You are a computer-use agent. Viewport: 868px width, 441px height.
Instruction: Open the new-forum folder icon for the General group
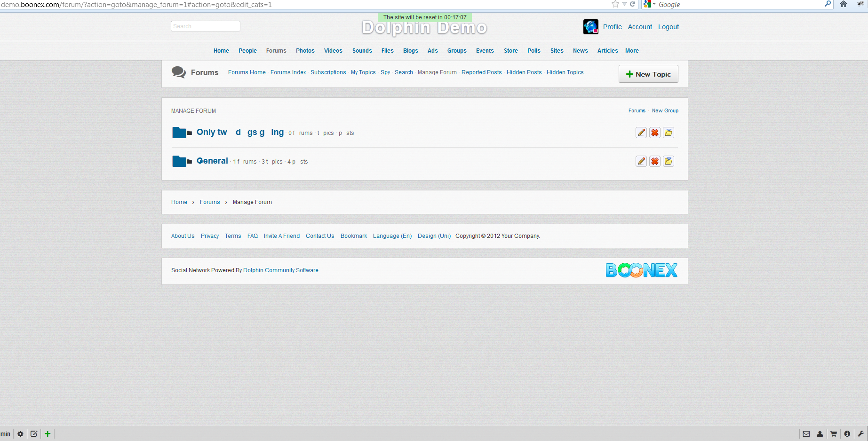(669, 161)
